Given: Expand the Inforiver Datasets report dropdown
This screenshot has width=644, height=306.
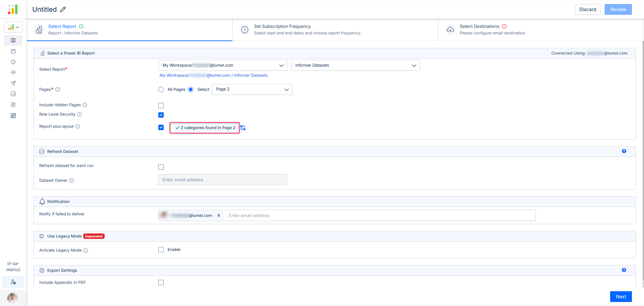Looking at the screenshot, I should coord(355,65).
